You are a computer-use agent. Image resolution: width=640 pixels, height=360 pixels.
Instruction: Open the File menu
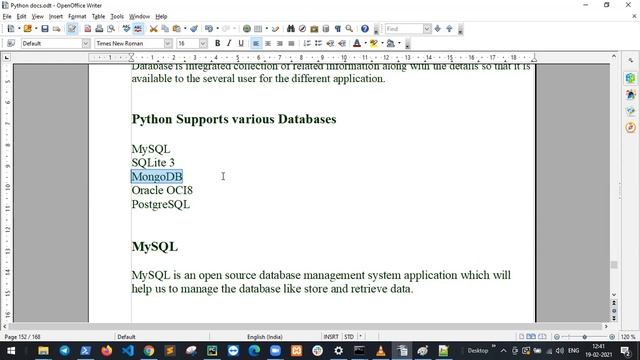pyautogui.click(x=7, y=16)
